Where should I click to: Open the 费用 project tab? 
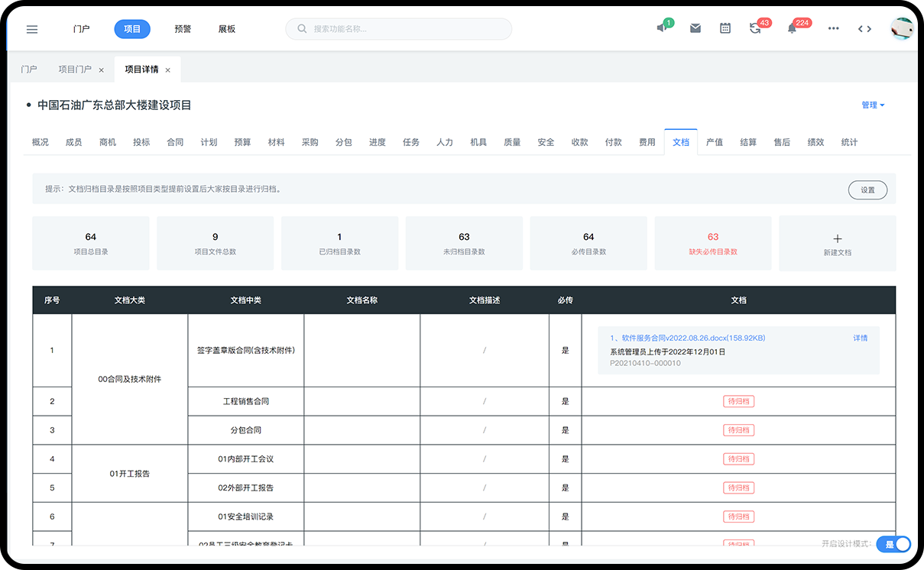tap(647, 142)
